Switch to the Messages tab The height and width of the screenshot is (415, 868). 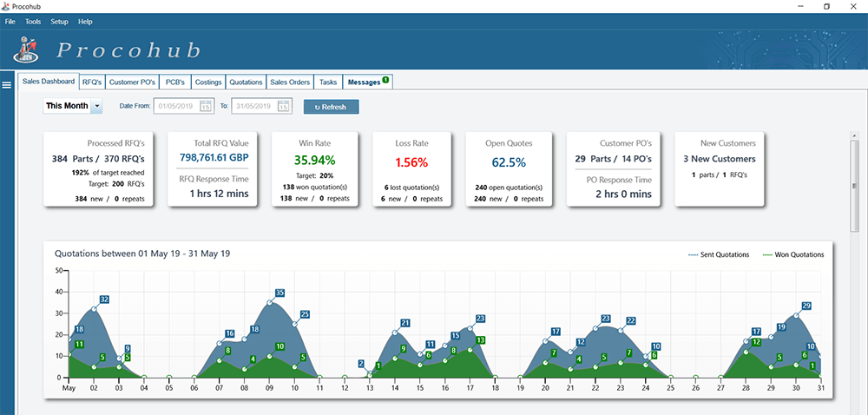(x=367, y=82)
